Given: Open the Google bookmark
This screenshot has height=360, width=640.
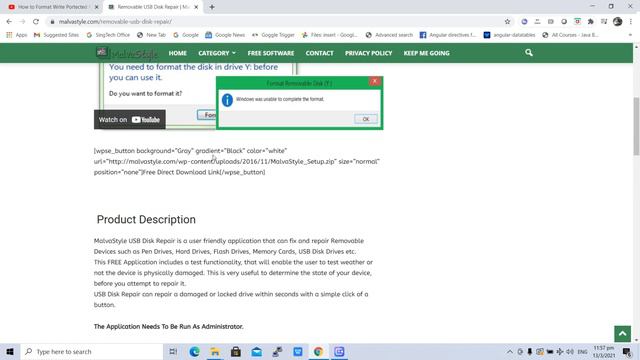Looking at the screenshot, I should pos(186,35).
